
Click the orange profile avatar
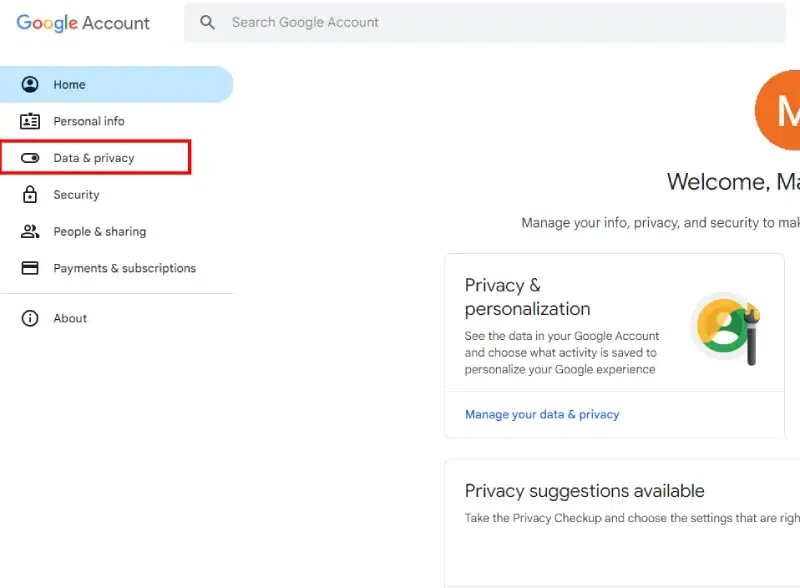click(x=779, y=111)
